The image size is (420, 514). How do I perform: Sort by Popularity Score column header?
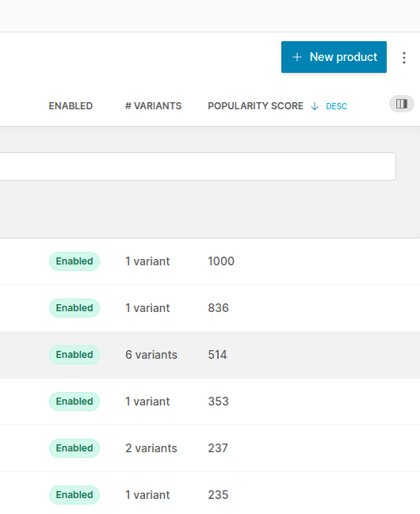pyautogui.click(x=256, y=106)
